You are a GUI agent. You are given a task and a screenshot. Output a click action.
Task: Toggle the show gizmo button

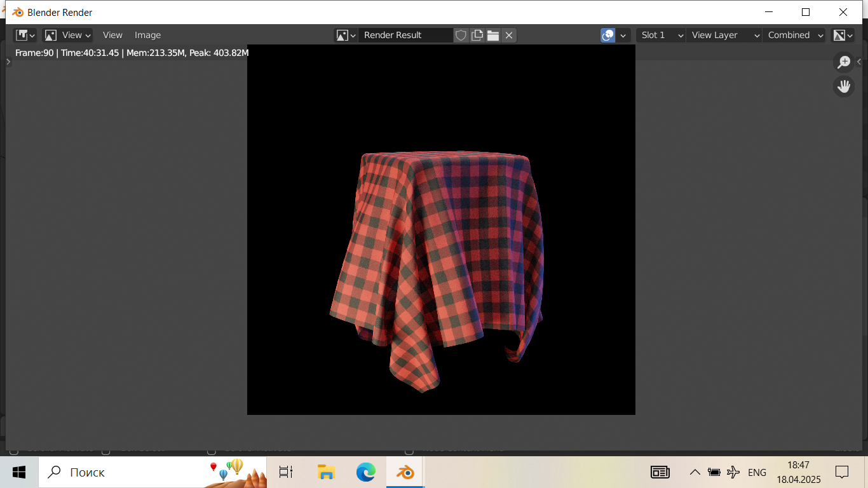(x=607, y=36)
